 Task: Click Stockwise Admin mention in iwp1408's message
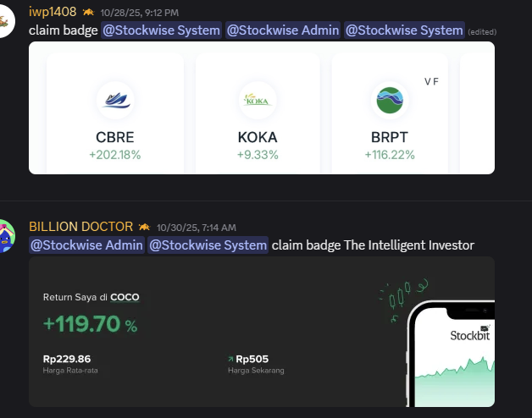point(281,30)
